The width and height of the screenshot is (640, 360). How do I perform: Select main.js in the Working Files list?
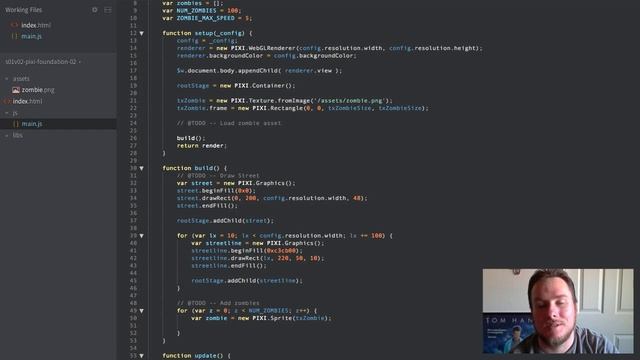31,36
